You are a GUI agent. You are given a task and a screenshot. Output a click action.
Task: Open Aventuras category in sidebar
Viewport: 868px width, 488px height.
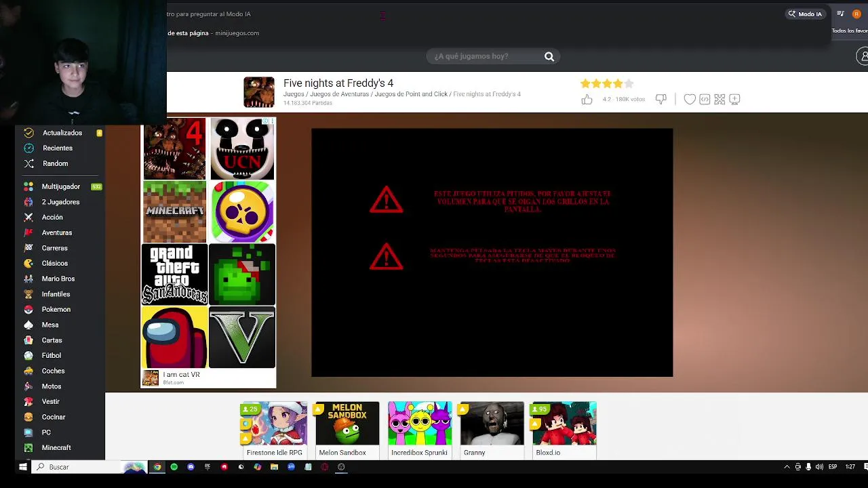coord(57,232)
